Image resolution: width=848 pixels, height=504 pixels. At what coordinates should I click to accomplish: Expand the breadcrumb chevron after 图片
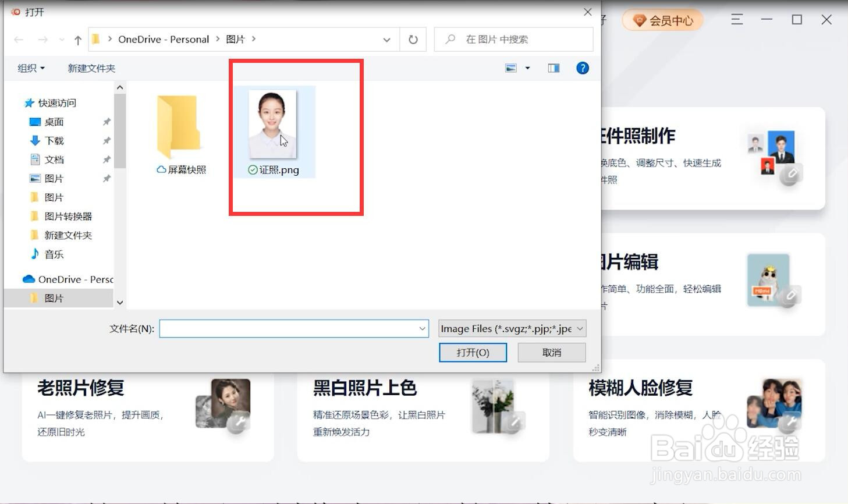pyautogui.click(x=253, y=39)
